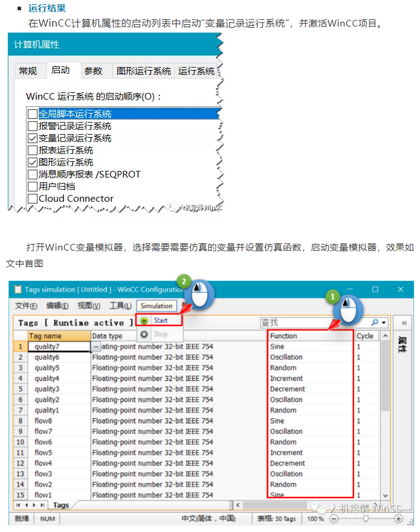The height and width of the screenshot is (532, 420).
Task: Click the Stop simulation icon
Action: click(144, 334)
